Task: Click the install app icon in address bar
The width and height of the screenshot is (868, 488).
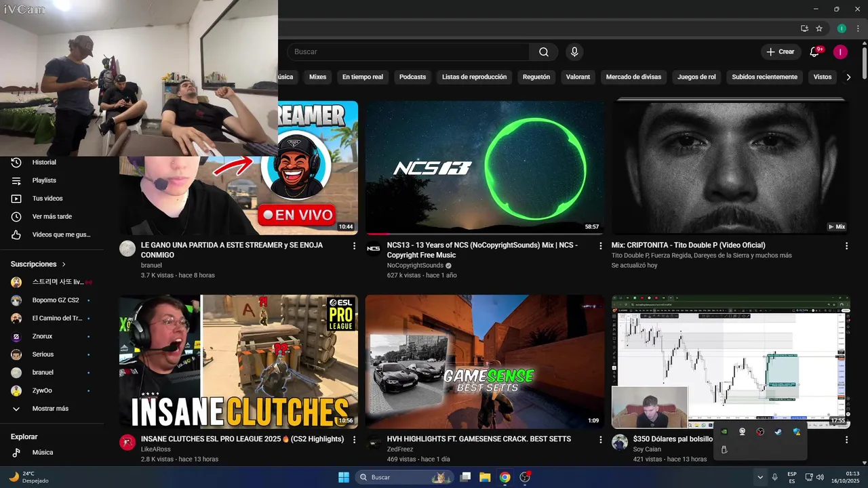Action: (804, 28)
